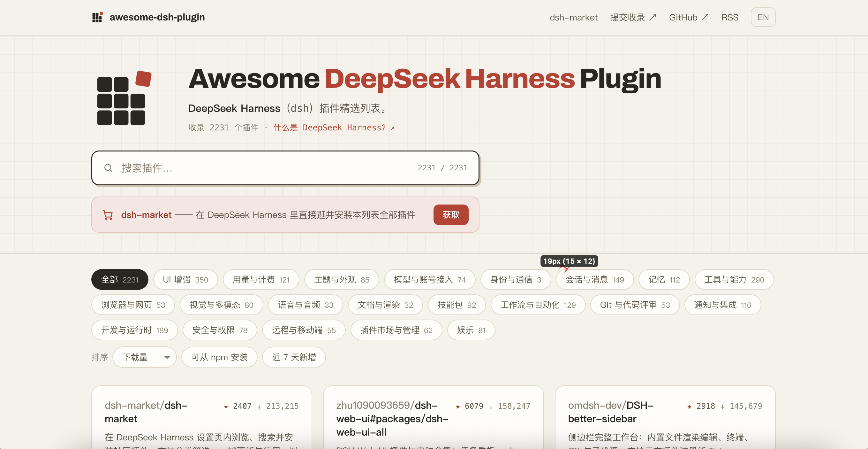Click dsh-market link in promo banner
Viewport: 868px width, 449px height.
[x=146, y=215]
